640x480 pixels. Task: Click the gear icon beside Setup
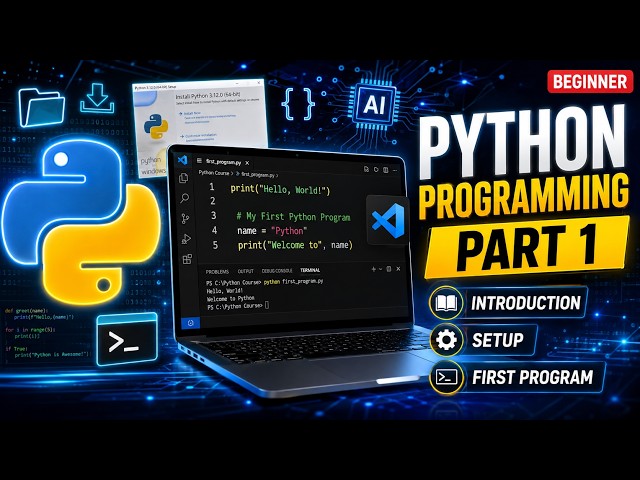[446, 340]
